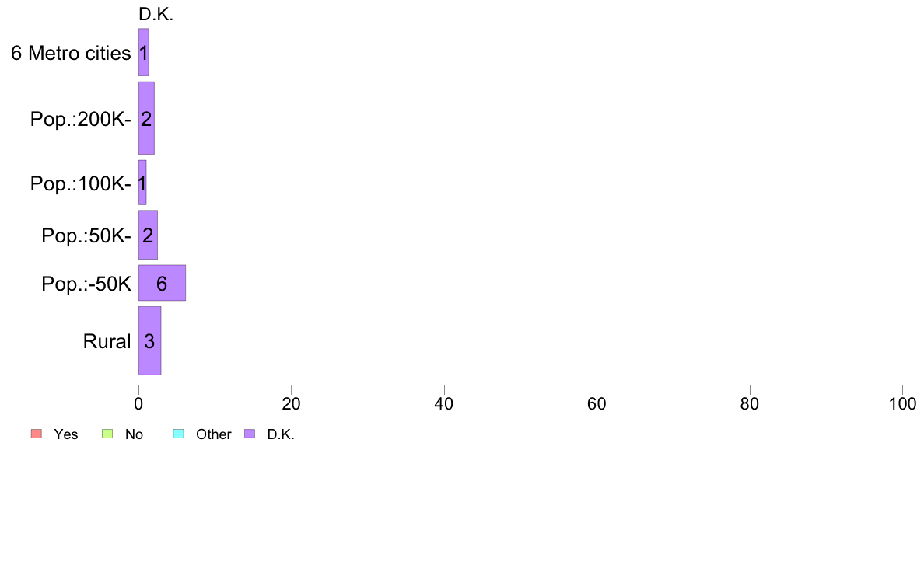Select the Pop.:-50K bar showing 6
The width and height of the screenshot is (924, 572).
point(162,284)
